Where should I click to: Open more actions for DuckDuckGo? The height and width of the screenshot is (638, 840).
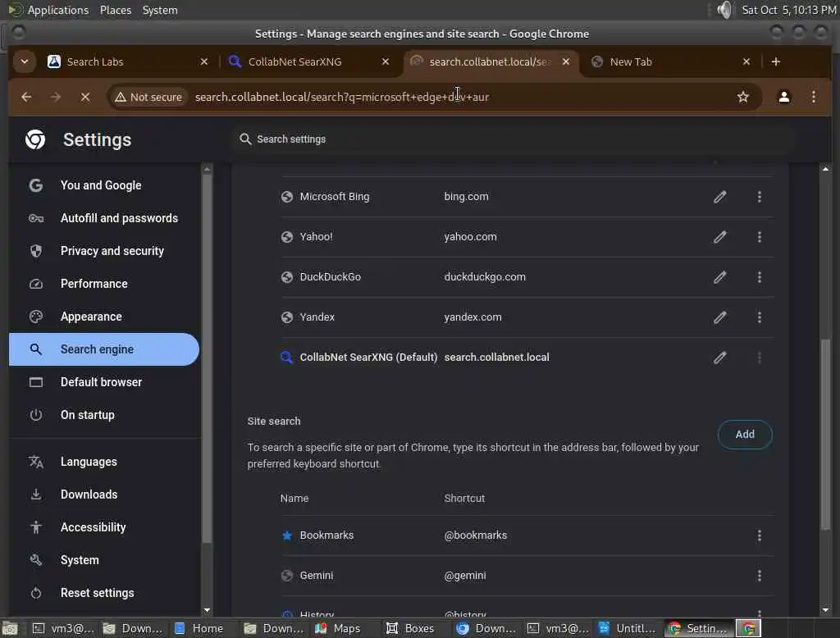pyautogui.click(x=759, y=277)
